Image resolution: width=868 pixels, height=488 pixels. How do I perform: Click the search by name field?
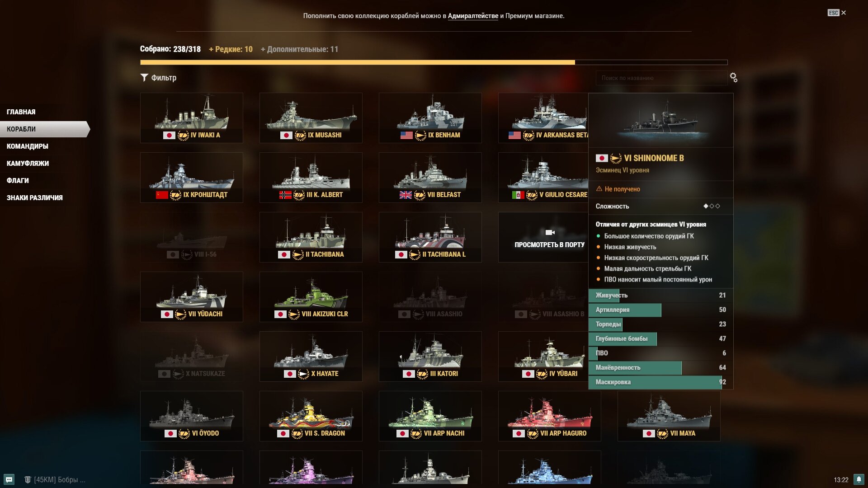click(x=661, y=78)
